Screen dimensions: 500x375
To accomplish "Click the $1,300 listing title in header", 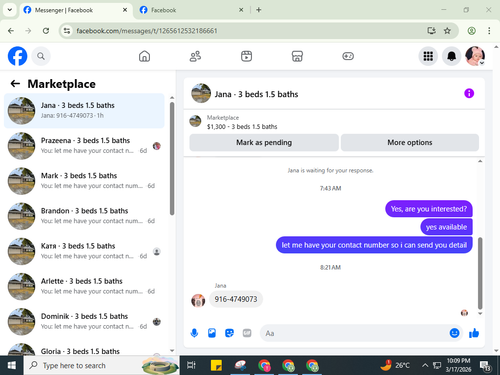I will click(242, 127).
